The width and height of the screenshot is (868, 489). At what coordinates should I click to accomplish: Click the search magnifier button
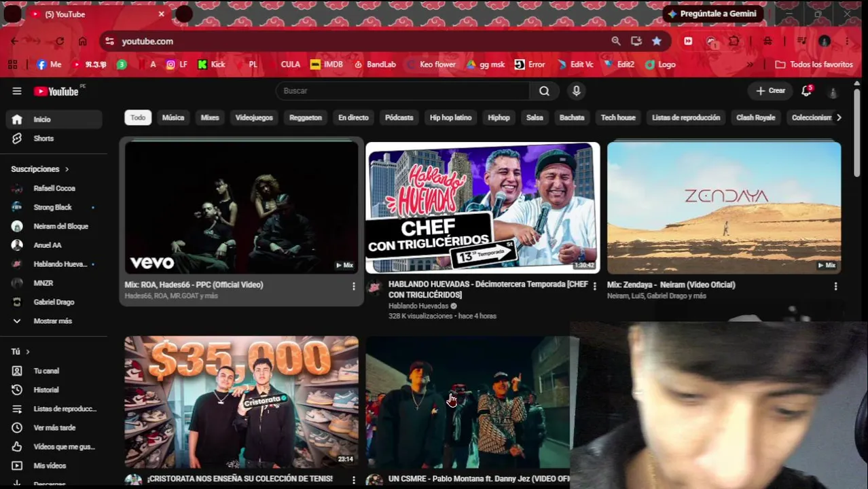coord(544,91)
